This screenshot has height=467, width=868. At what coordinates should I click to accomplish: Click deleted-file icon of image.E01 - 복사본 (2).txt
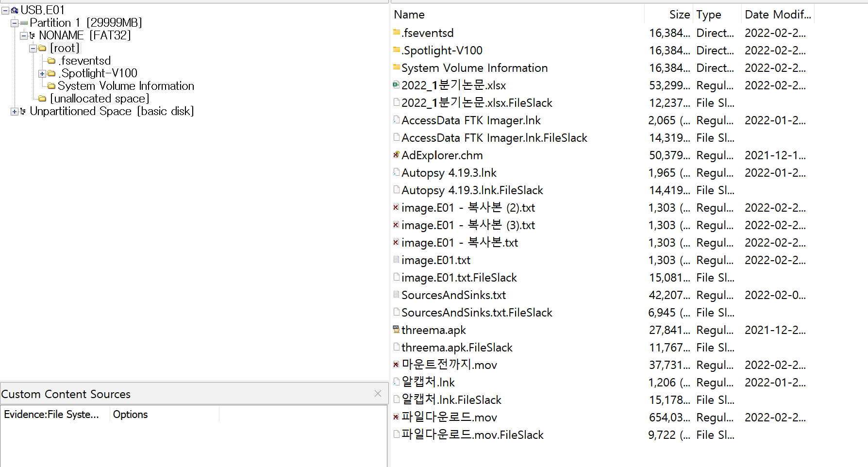pyautogui.click(x=396, y=207)
